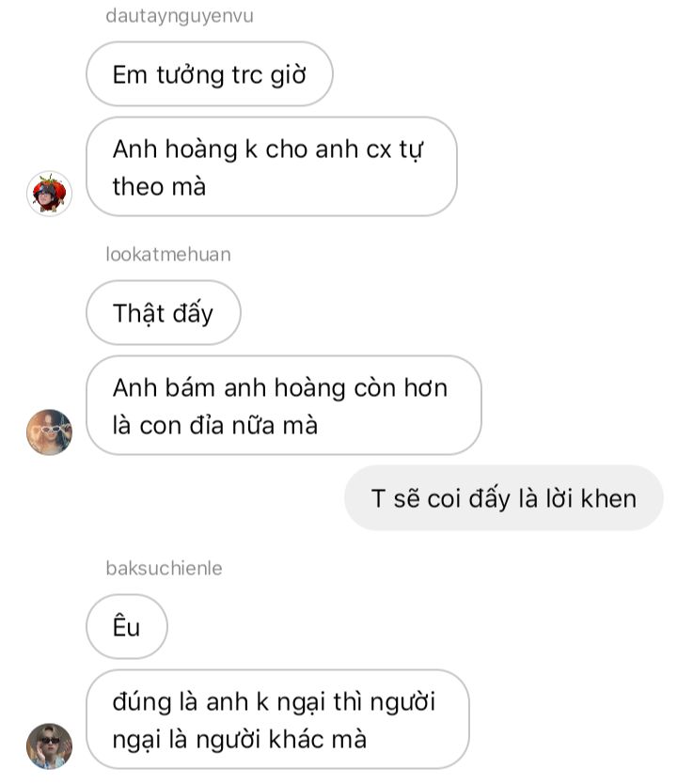Click the word "giờ" in the first bubble
The height and width of the screenshot is (784, 677).
click(288, 75)
